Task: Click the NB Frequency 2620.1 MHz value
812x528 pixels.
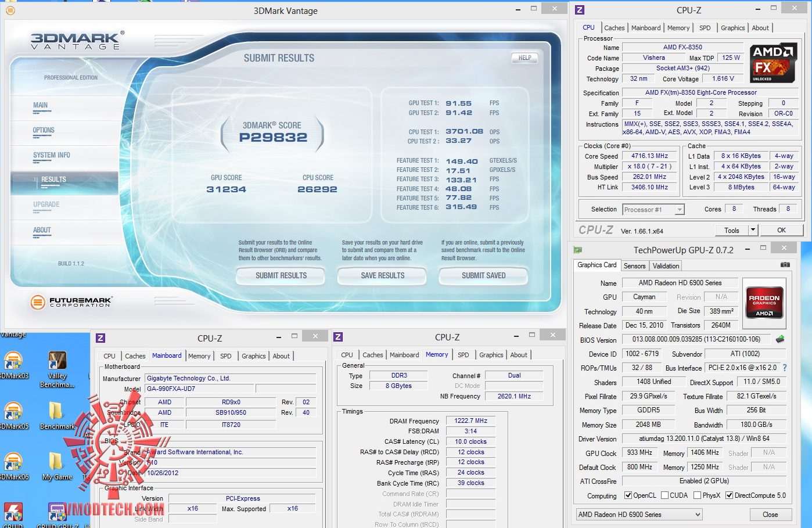Action: [x=514, y=396]
